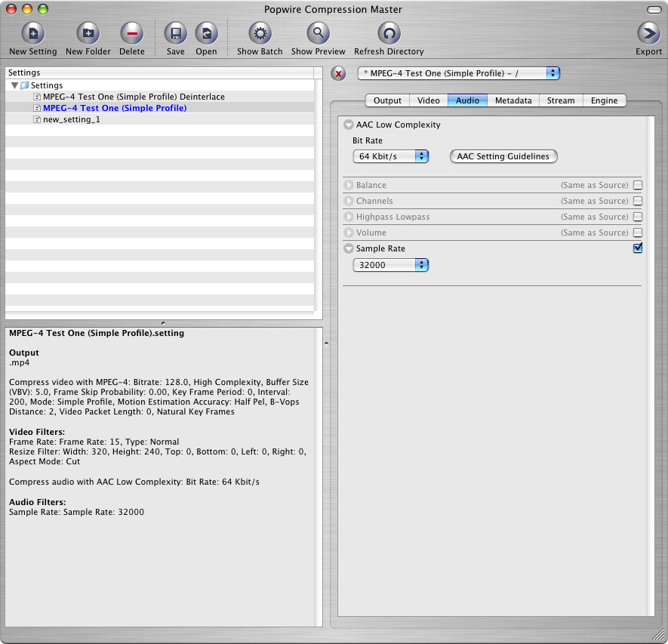This screenshot has width=668, height=644.
Task: Click the Open toolbar icon
Action: (206, 34)
